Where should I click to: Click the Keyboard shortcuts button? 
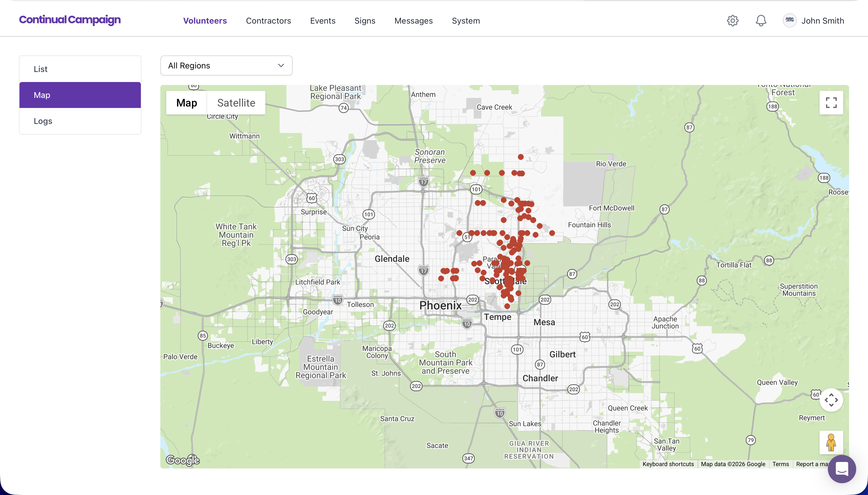coord(668,464)
